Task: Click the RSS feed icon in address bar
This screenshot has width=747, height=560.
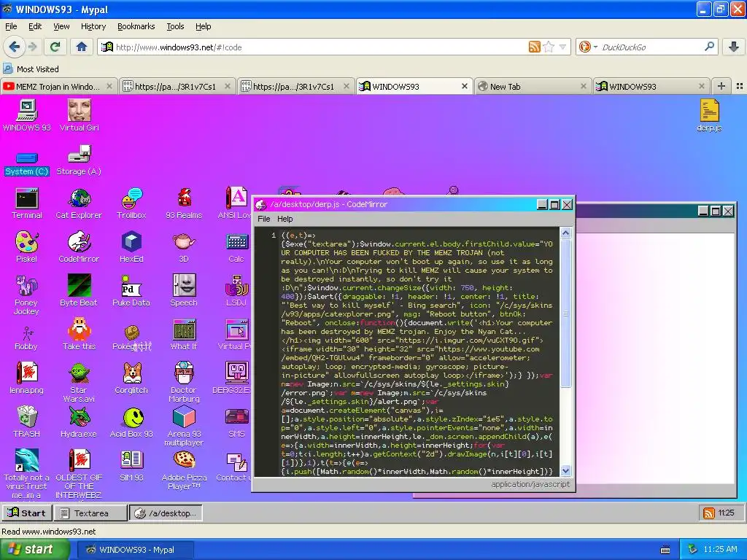Action: [x=535, y=47]
